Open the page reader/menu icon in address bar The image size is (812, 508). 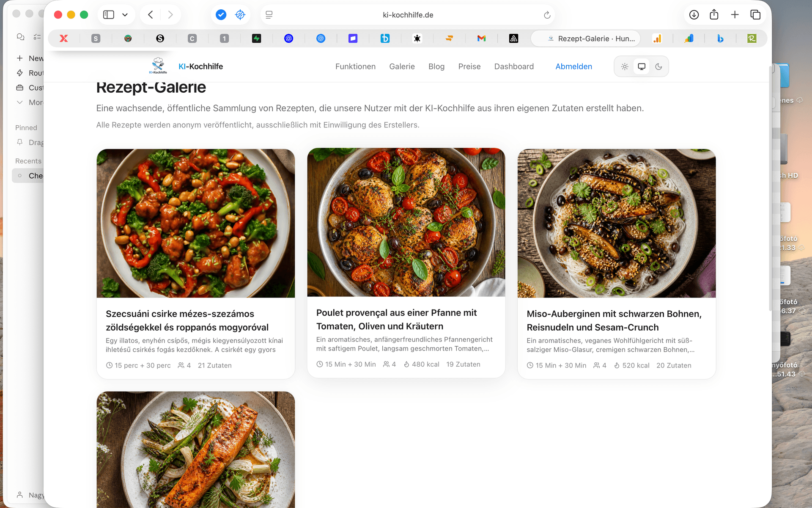pos(269,15)
